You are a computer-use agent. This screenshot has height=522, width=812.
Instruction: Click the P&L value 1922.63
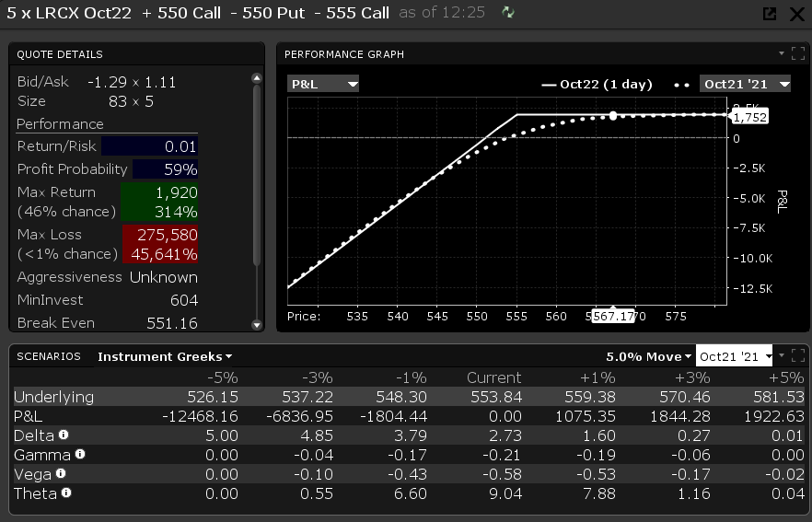click(x=774, y=416)
